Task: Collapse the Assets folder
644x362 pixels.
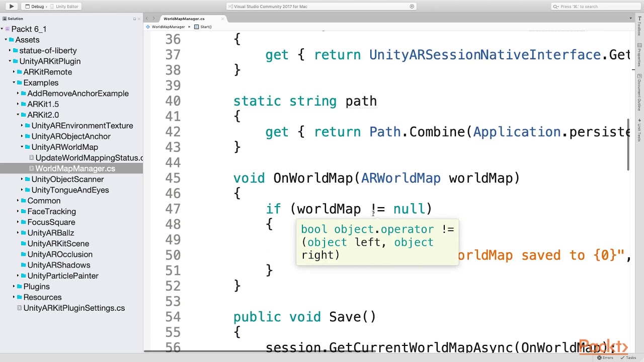Action: pyautogui.click(x=6, y=40)
